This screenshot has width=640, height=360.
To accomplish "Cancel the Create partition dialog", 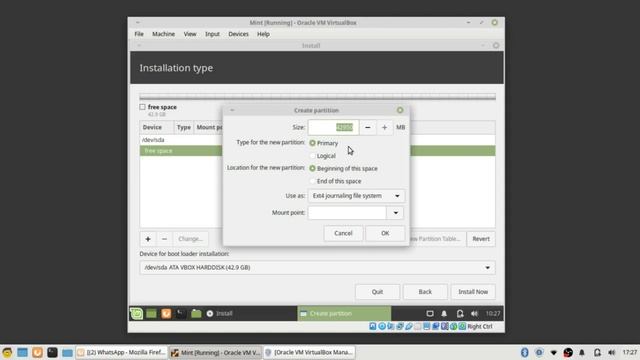I will (x=343, y=233).
